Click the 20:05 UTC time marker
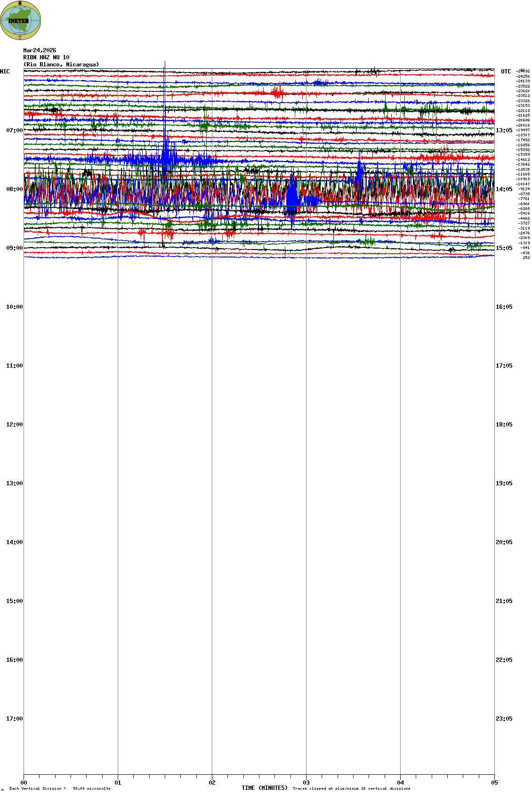Screen dimensions: 532x795 tap(504, 542)
